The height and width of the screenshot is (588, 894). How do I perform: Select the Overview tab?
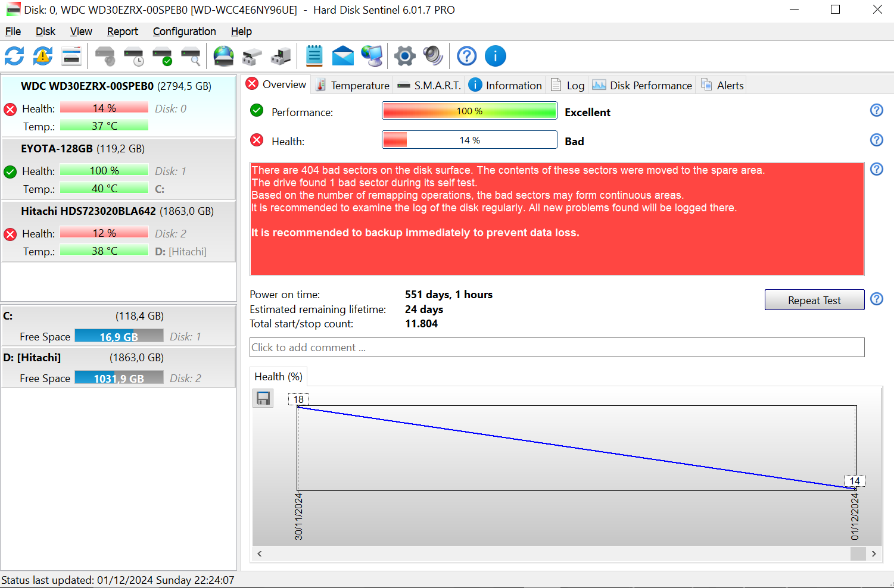276,85
